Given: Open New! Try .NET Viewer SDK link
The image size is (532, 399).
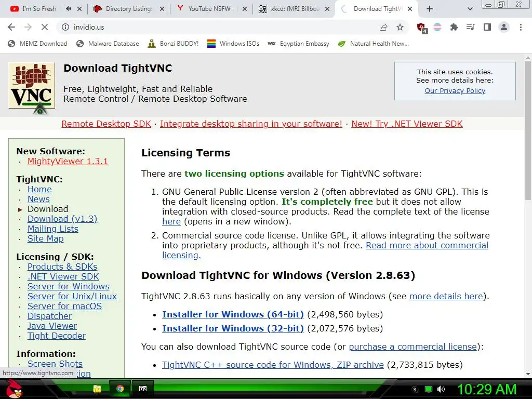Looking at the screenshot, I should click(x=407, y=124).
